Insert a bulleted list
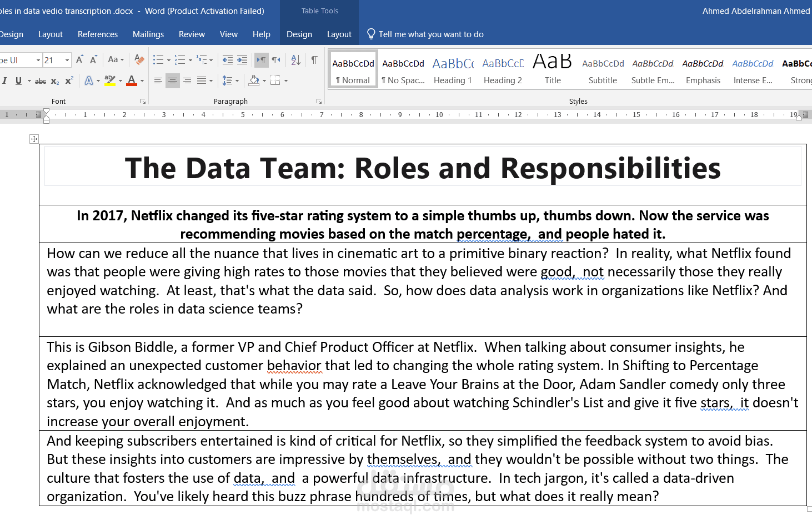This screenshot has height=525, width=812. pyautogui.click(x=158, y=60)
